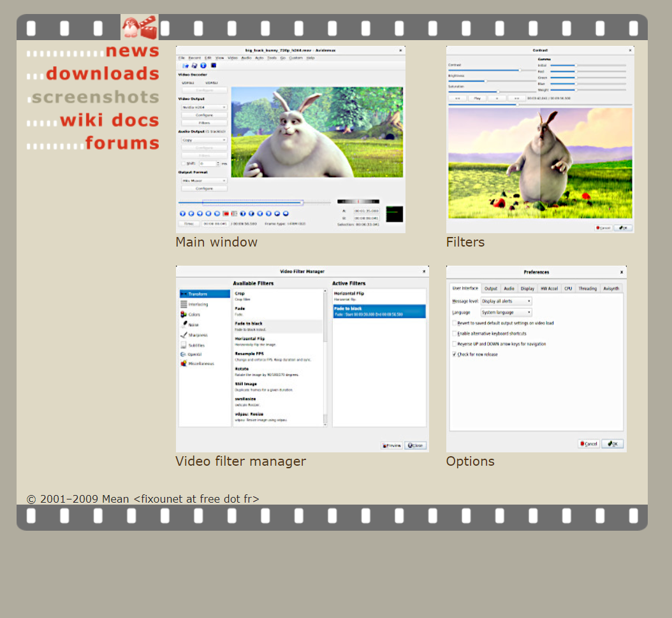Open the news page link
This screenshot has height=618, width=672.
click(133, 50)
